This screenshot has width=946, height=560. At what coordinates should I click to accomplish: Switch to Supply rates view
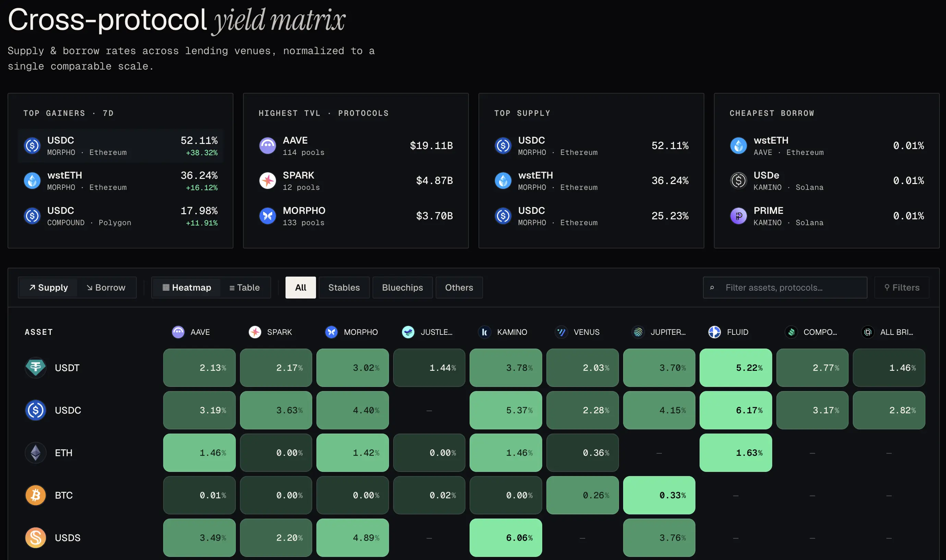tap(48, 288)
